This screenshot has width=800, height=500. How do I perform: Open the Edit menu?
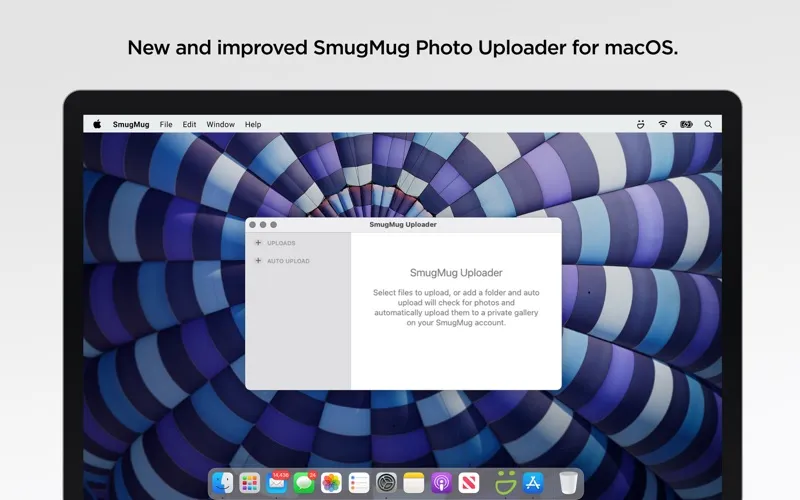[x=189, y=124]
